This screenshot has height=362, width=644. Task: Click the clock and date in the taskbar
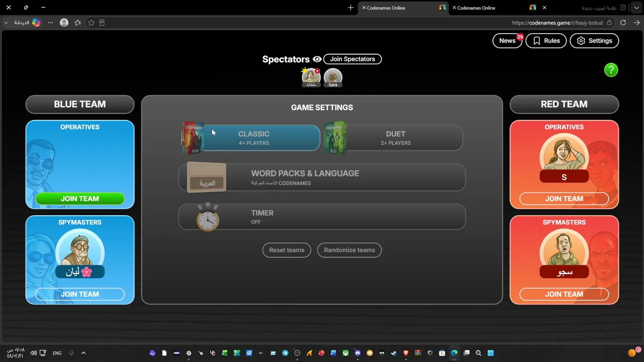pos(16,353)
